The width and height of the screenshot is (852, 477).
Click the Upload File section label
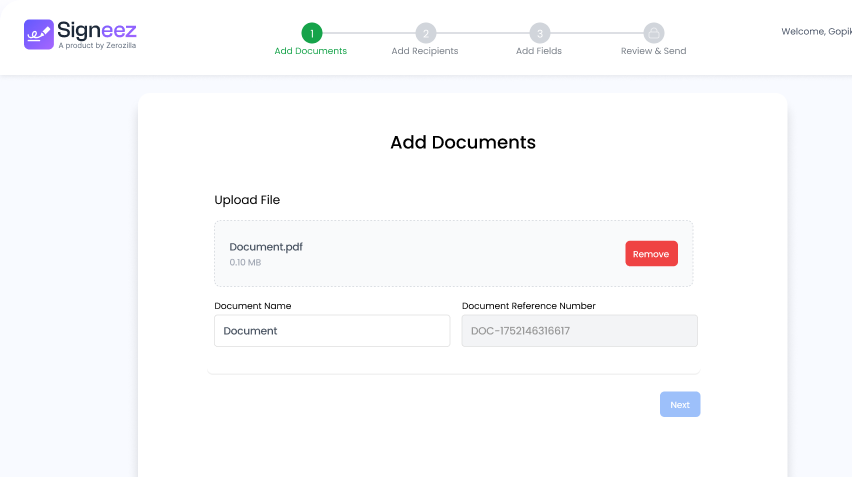(247, 200)
